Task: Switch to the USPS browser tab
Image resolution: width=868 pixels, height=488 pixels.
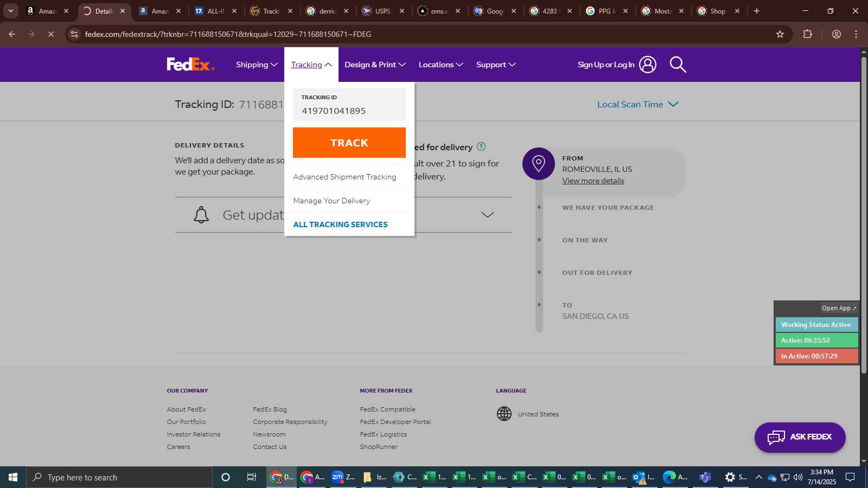Action: [x=382, y=11]
